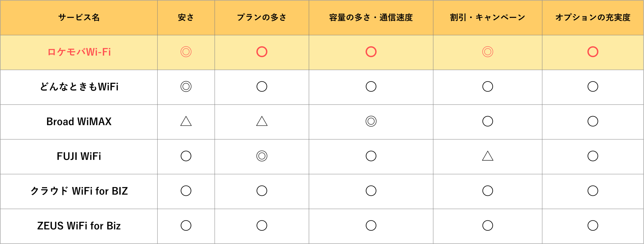644x244 pixels.
Task: Select the 容量の多さ・通信速度 column header
Action: point(371,18)
